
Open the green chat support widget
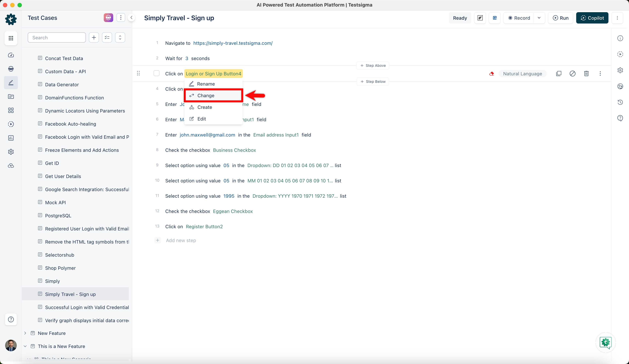pos(606,343)
